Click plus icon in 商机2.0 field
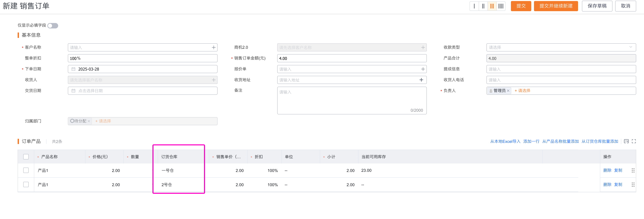This screenshot has height=219, width=644. (x=423, y=47)
